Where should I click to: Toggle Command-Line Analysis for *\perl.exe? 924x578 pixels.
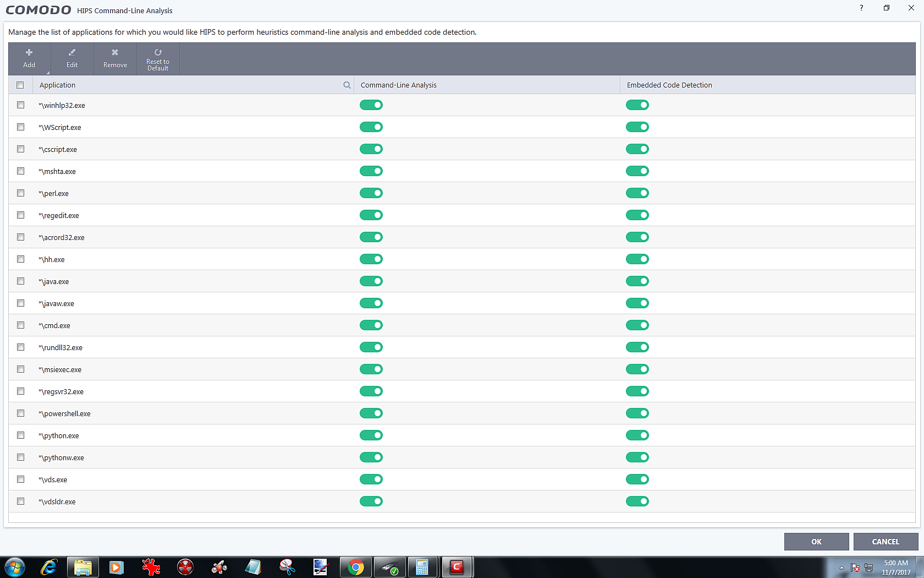click(371, 193)
